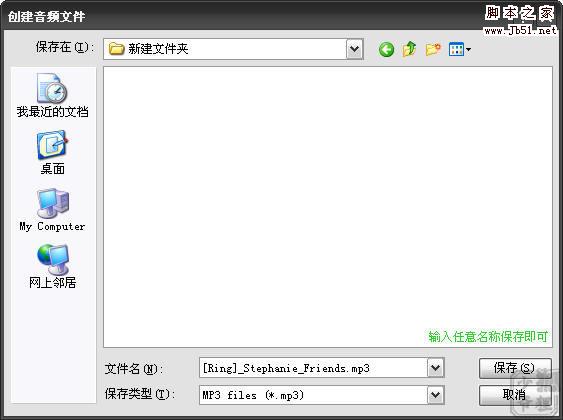Click the 取消 button
Viewport: 563px width, 420px height.
515,395
